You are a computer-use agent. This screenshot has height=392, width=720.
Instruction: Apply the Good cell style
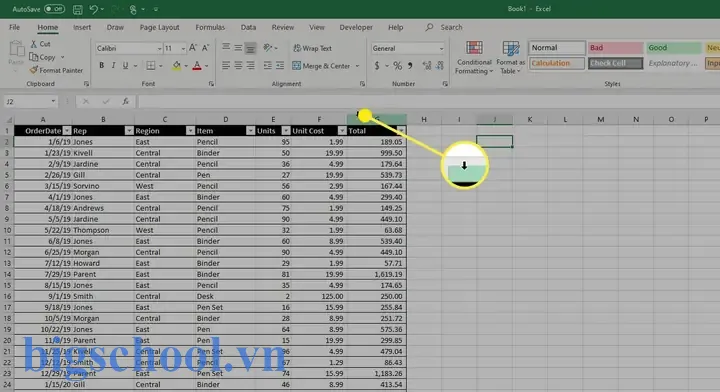coord(674,48)
